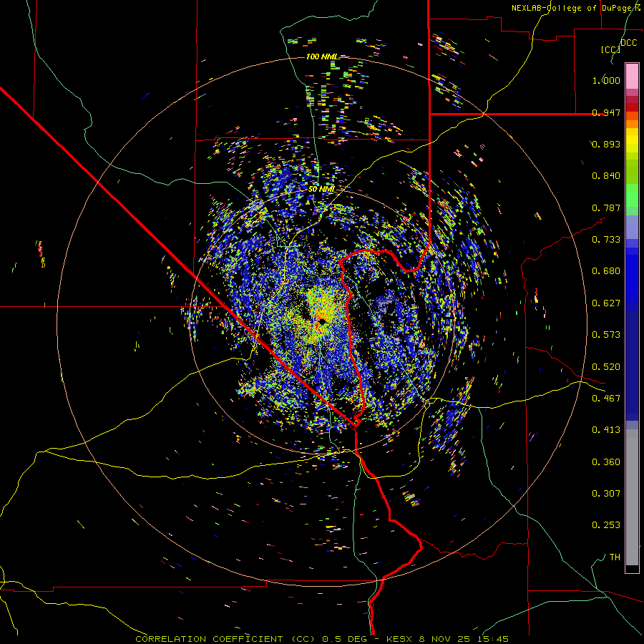
Task: Click the 0.893 scale label
Action: [606, 144]
